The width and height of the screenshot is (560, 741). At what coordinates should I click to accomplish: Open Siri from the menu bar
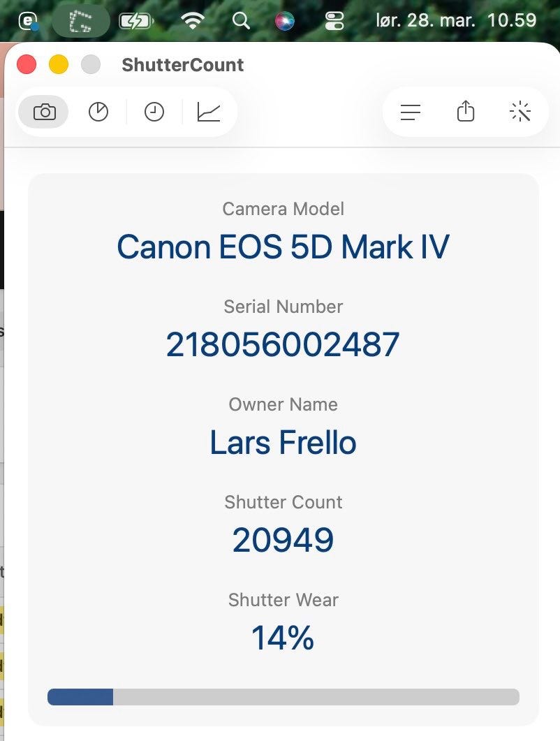tap(284, 21)
